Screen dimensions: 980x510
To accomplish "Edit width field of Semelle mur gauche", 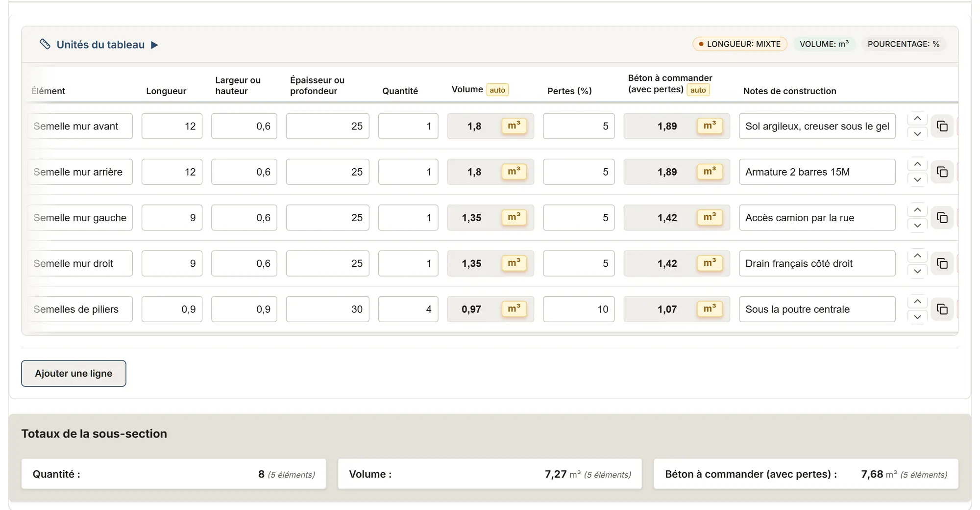I will 244,218.
